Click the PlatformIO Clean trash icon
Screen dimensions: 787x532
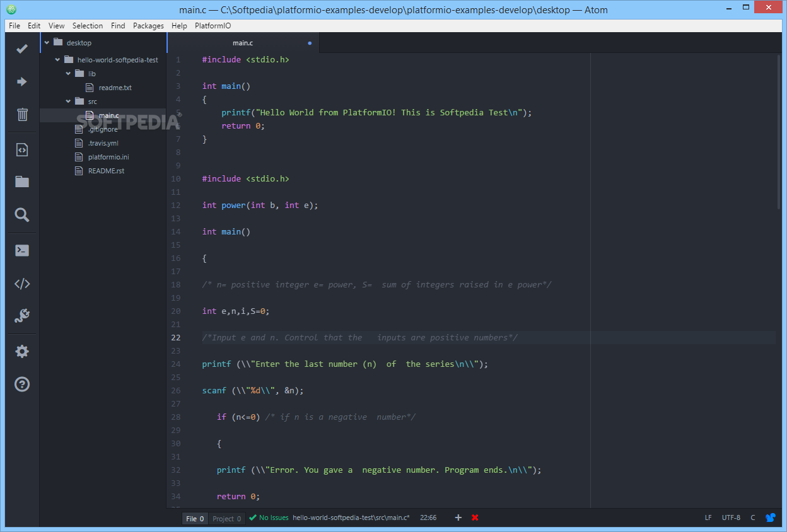pyautogui.click(x=22, y=115)
